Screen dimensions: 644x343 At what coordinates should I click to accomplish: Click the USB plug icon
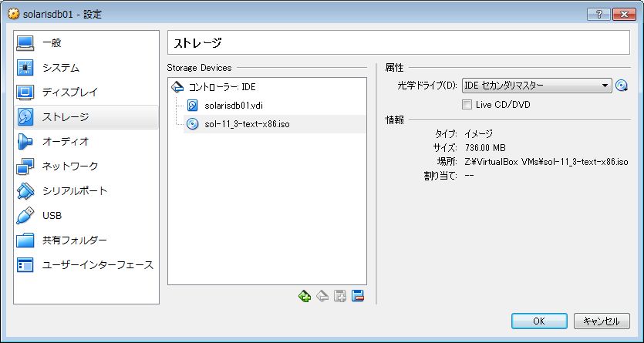point(25,215)
